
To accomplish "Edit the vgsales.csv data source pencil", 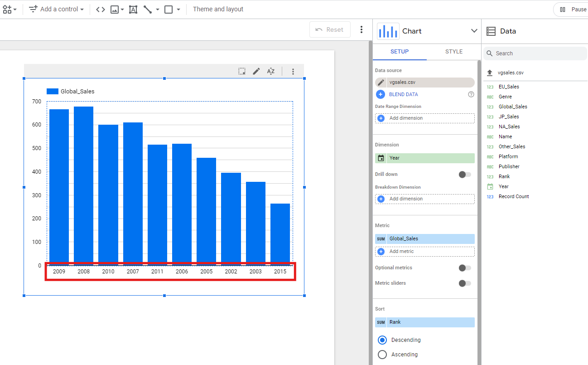I will pyautogui.click(x=381, y=83).
